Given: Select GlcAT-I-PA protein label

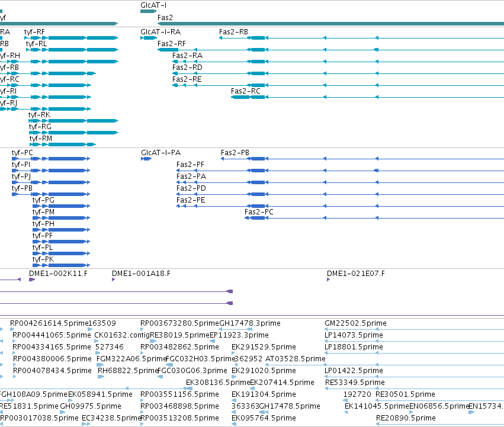Looking at the screenshot, I should 160,153.
